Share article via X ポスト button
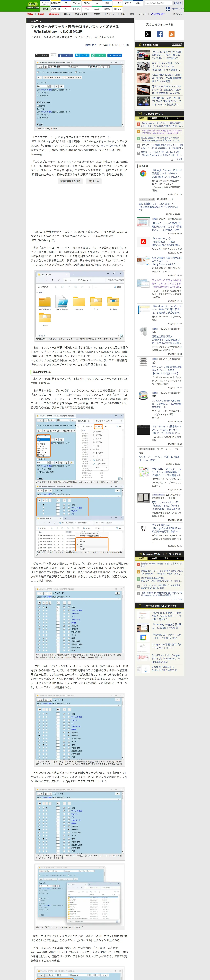 click(42, 55)
